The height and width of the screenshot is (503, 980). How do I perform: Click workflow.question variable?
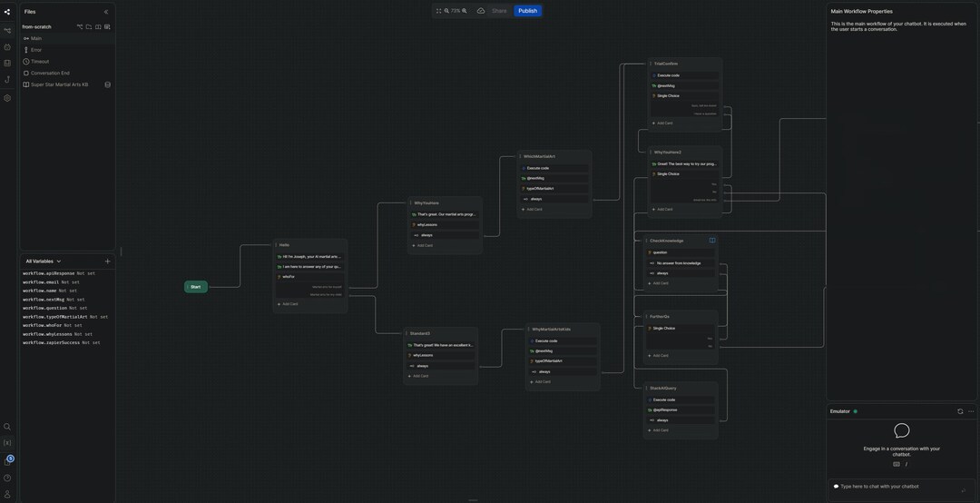pos(55,308)
